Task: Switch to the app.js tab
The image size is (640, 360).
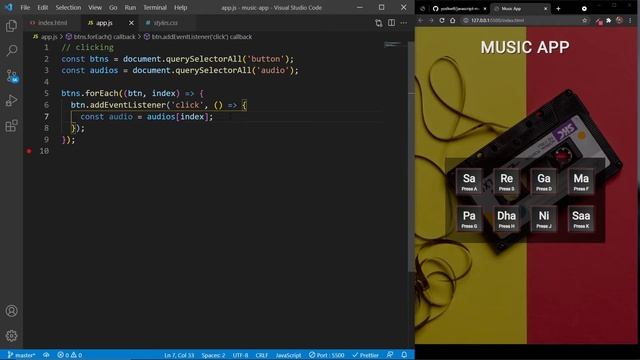Action: click(x=104, y=23)
